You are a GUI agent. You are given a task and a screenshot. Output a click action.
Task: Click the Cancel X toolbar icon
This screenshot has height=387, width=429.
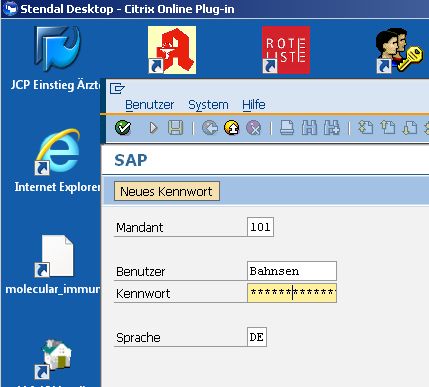(254, 128)
